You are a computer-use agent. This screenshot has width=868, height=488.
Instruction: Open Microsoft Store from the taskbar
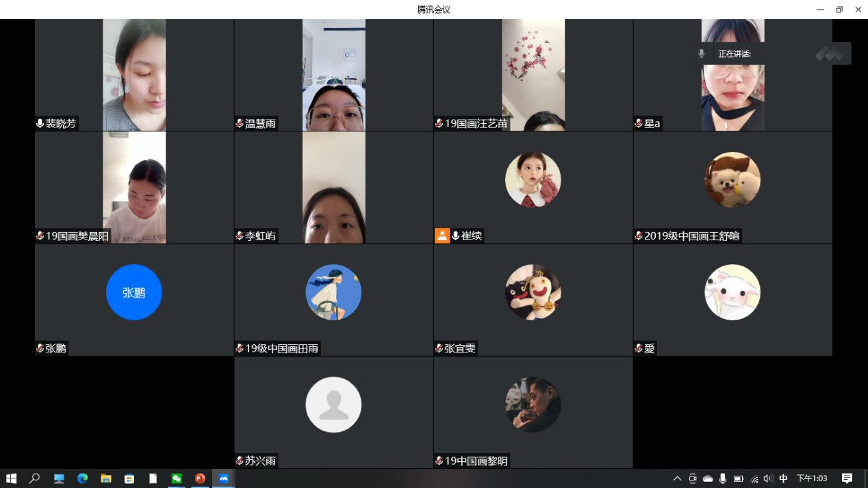(x=129, y=478)
